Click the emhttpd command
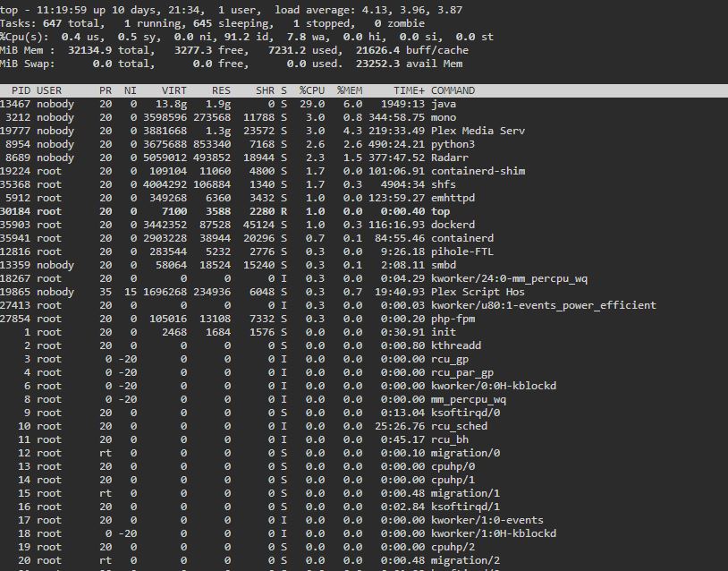The width and height of the screenshot is (728, 571). point(453,199)
